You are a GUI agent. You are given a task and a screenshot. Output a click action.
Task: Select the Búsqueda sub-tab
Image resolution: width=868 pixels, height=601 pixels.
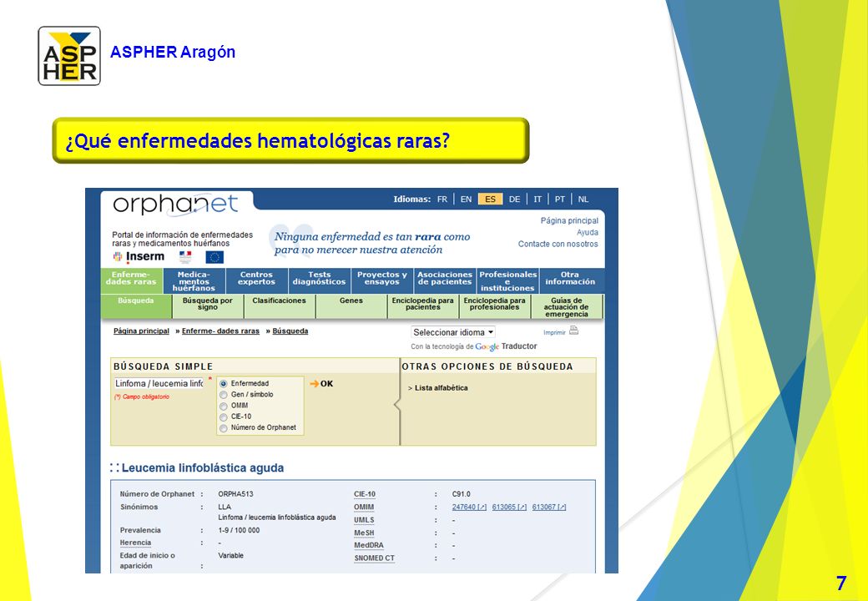(x=136, y=306)
